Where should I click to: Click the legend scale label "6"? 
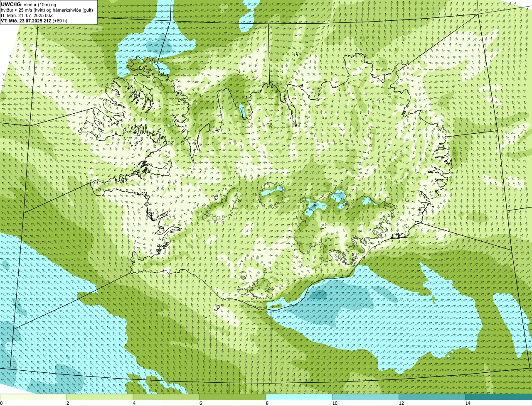pos(200,403)
